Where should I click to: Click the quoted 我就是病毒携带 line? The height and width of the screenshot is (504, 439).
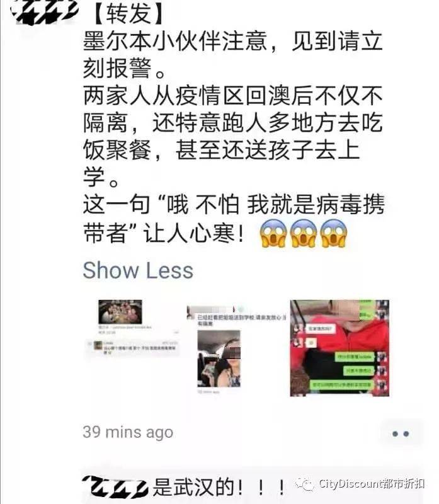[x=233, y=204]
